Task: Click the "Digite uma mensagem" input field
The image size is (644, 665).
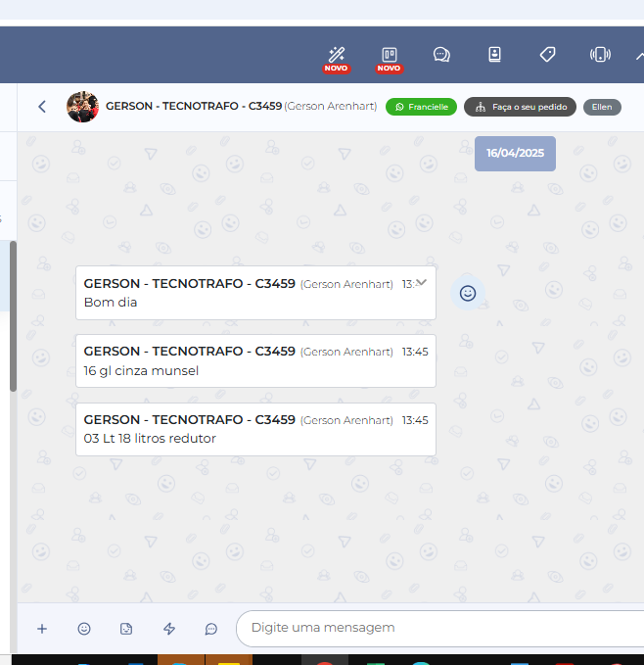Action: [440, 628]
